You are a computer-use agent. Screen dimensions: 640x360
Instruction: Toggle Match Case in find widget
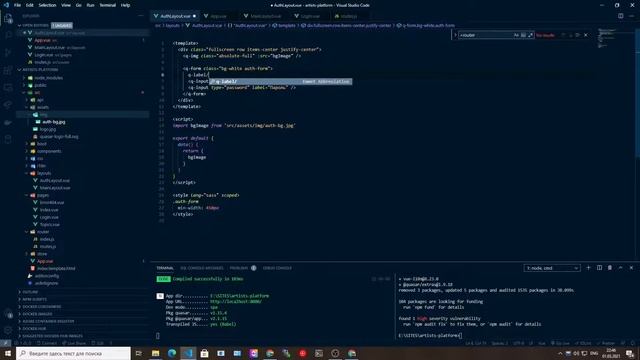click(516, 35)
